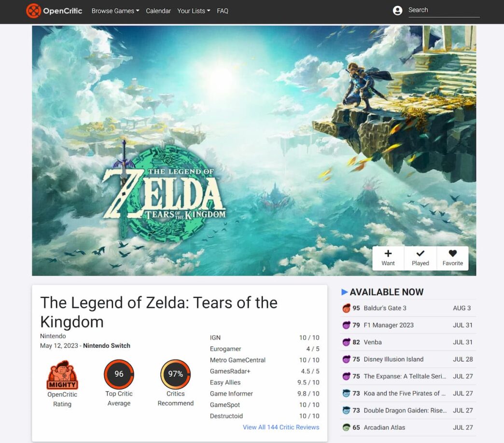The image size is (504, 443).
Task: Open the Eurogamer review row
Action: tap(265, 349)
